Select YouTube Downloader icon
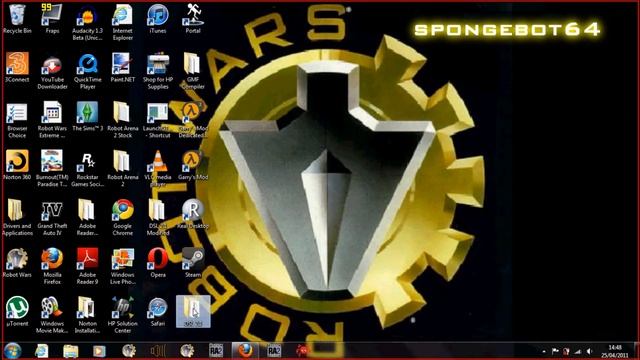The width and height of the screenshot is (640, 360). coord(52,71)
